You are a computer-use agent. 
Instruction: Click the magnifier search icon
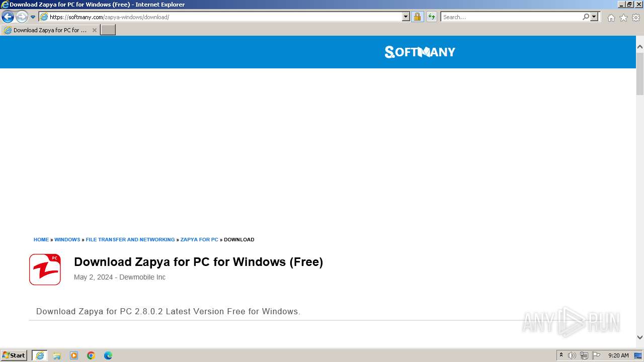pos(586,17)
